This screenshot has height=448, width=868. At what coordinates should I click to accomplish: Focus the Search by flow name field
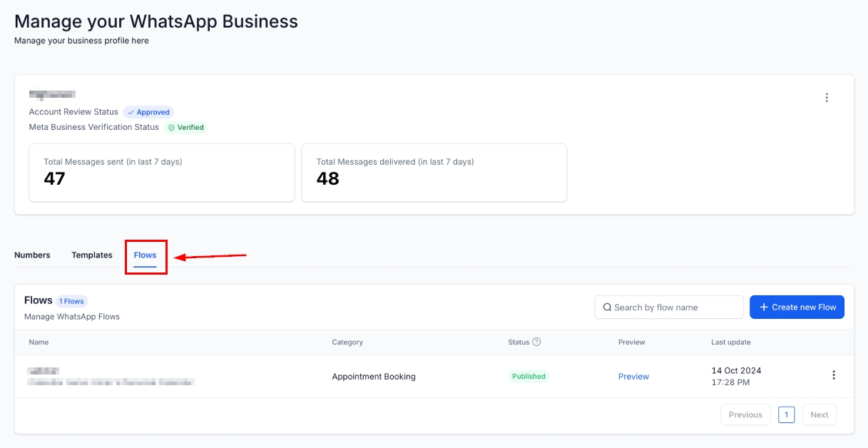coord(674,307)
